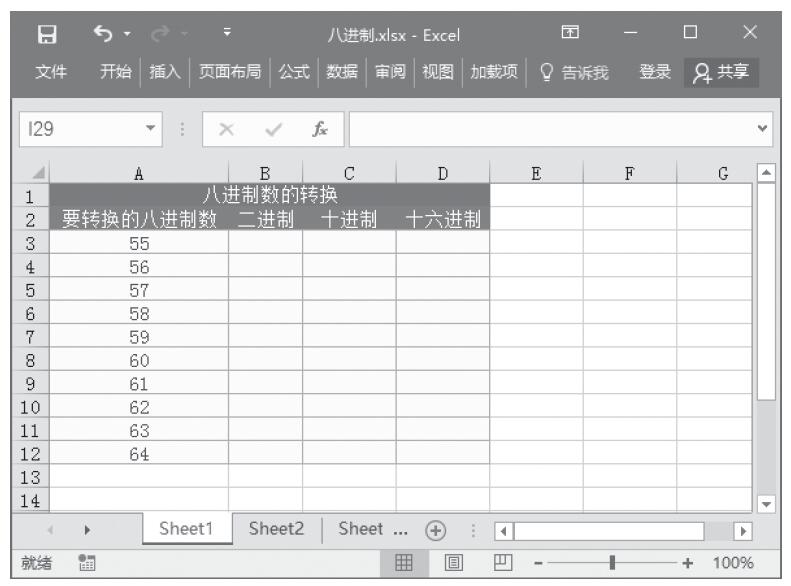Open the 插入 ribbon tab

tap(164, 72)
